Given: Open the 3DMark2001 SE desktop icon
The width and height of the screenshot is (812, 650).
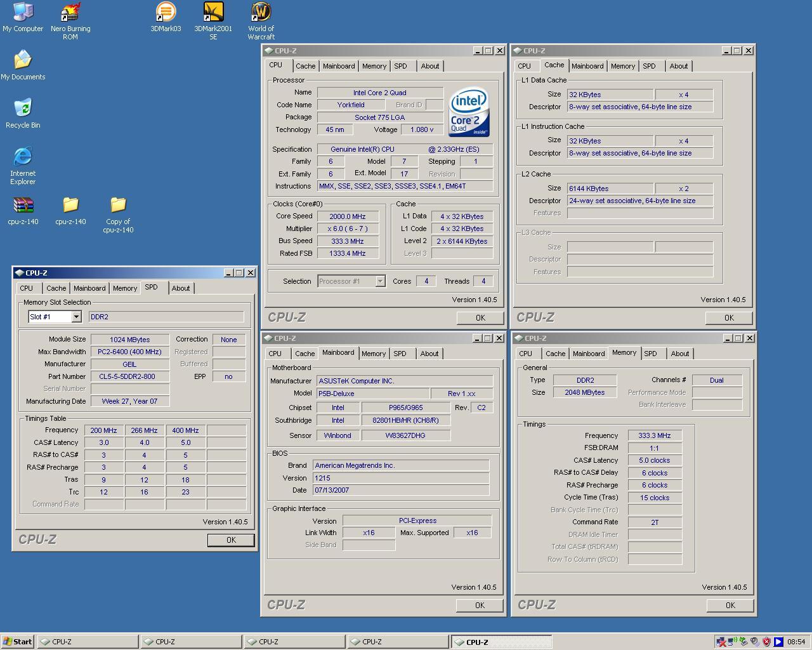Looking at the screenshot, I should click(213, 21).
